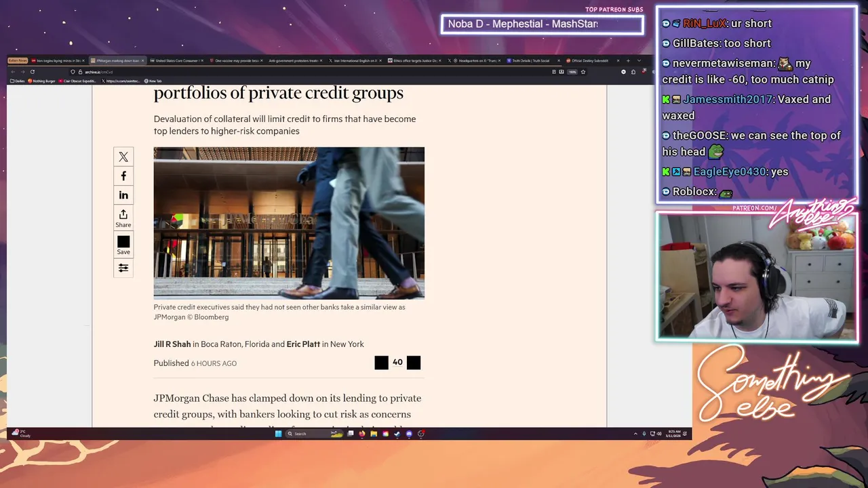
Task: Open Firefox from the taskbar
Action: click(362, 434)
